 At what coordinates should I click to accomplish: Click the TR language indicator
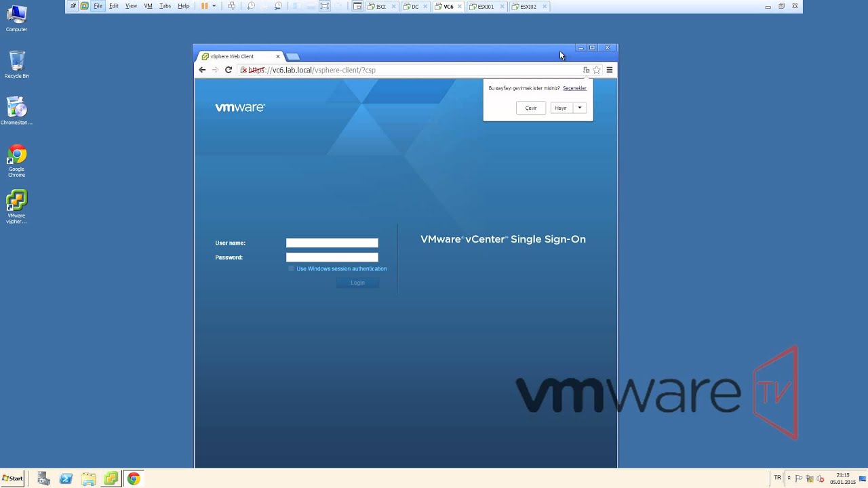coord(777,478)
